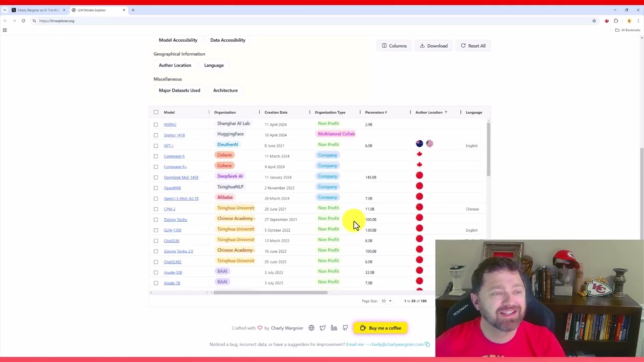Open the DeepSeek MoE 145B model link
Screen dimensions: 644x362
click(x=181, y=177)
